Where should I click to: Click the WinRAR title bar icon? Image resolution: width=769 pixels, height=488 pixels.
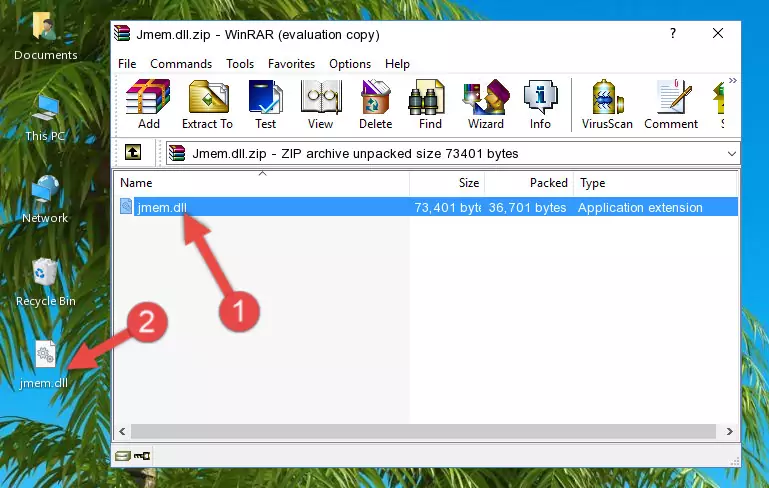pyautogui.click(x=122, y=33)
